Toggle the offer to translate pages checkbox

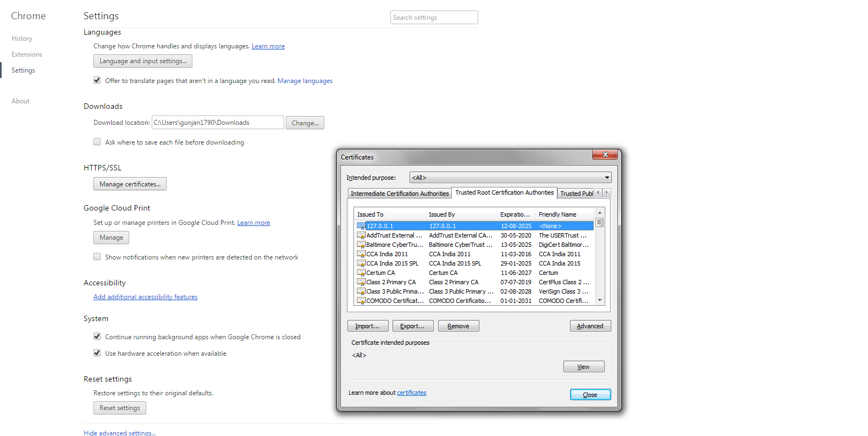click(x=97, y=80)
